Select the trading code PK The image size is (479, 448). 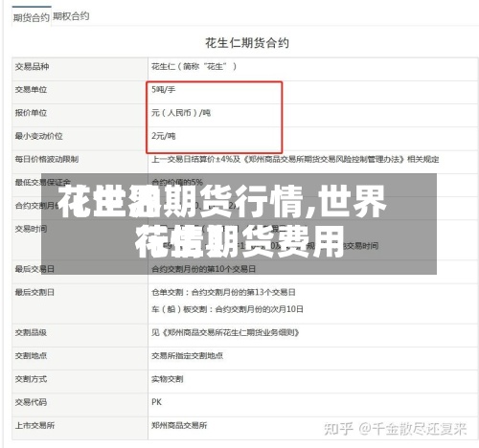click(x=157, y=402)
